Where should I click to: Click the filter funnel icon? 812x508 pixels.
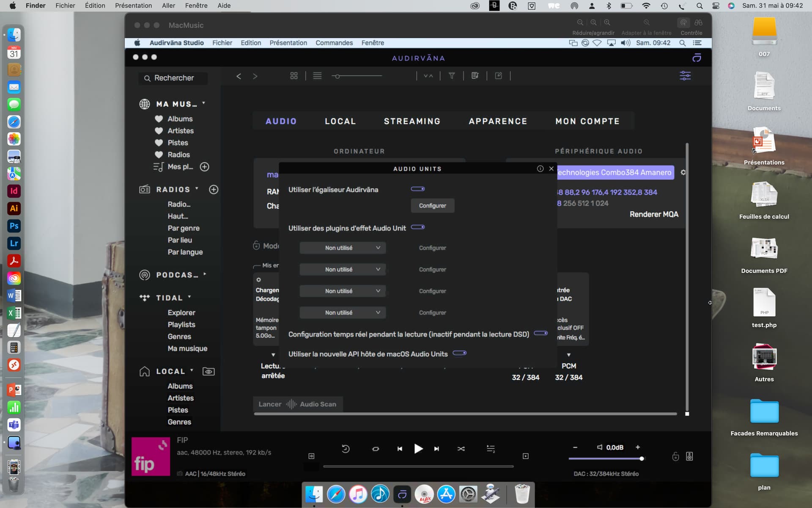point(452,76)
